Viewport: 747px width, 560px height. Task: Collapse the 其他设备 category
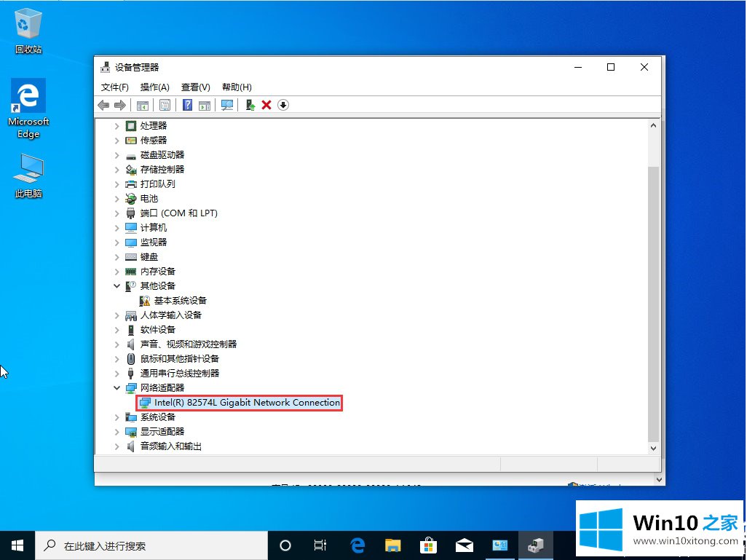click(x=117, y=286)
